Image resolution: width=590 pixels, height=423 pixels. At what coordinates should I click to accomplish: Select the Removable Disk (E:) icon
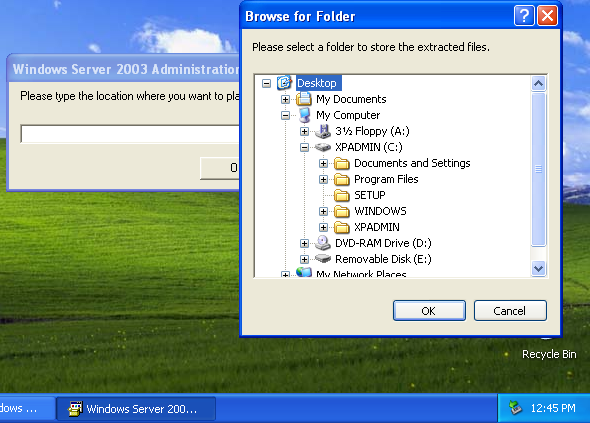pos(323,259)
